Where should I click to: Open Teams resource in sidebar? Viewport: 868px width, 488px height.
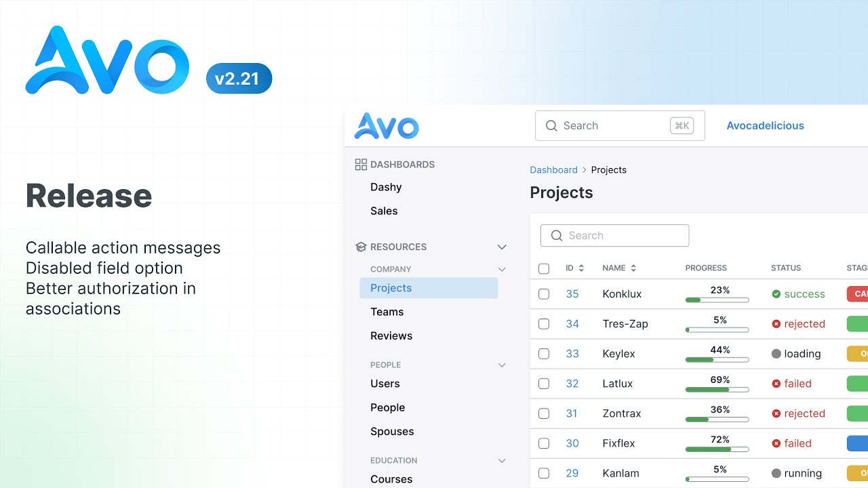click(387, 312)
